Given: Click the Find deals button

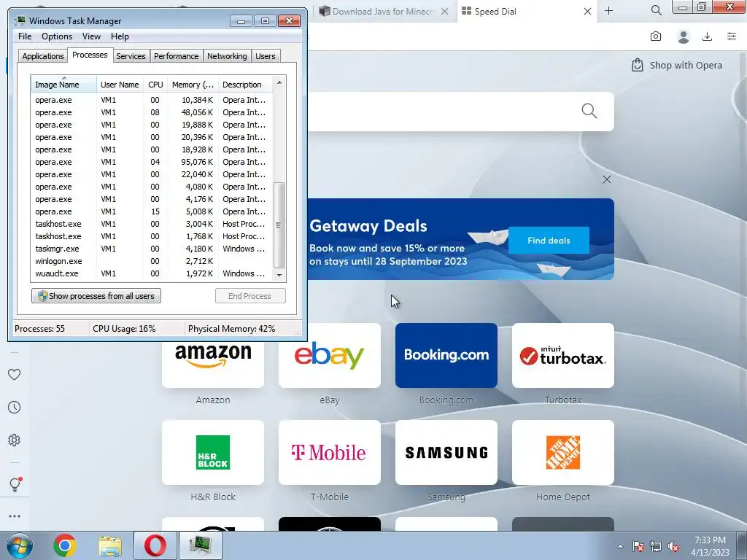Looking at the screenshot, I should click(549, 241).
